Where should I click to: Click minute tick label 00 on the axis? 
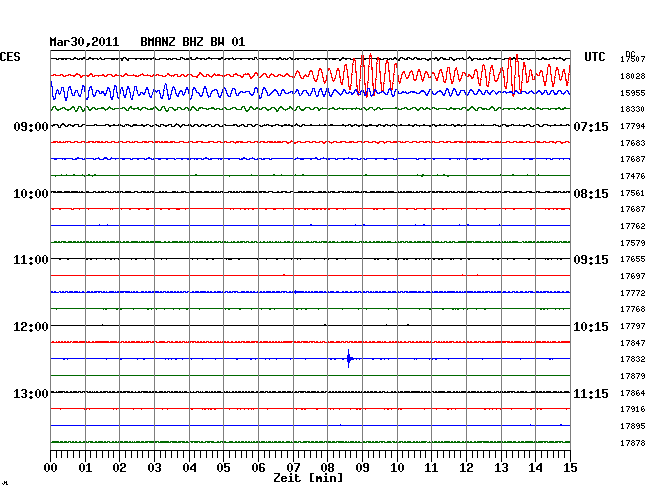coord(51,468)
